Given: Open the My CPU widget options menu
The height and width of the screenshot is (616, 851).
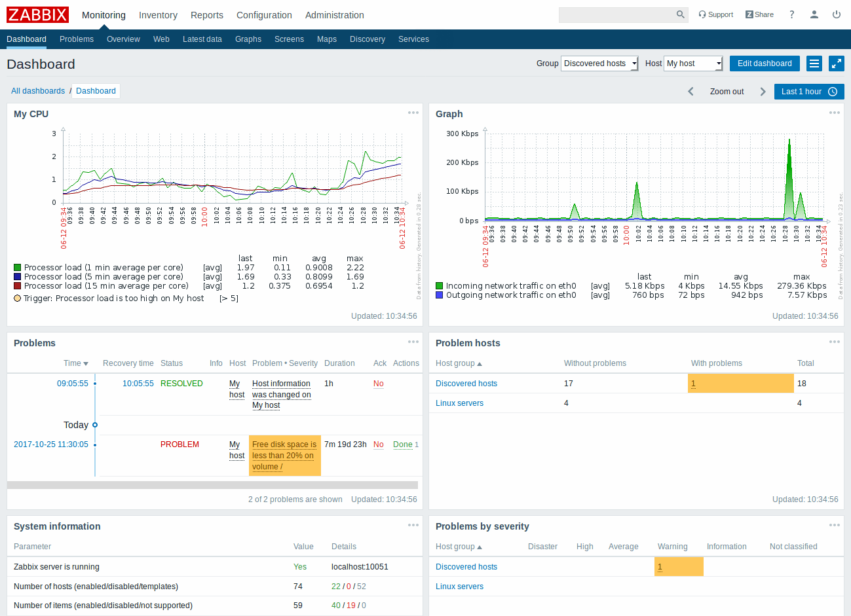Looking at the screenshot, I should tap(413, 113).
